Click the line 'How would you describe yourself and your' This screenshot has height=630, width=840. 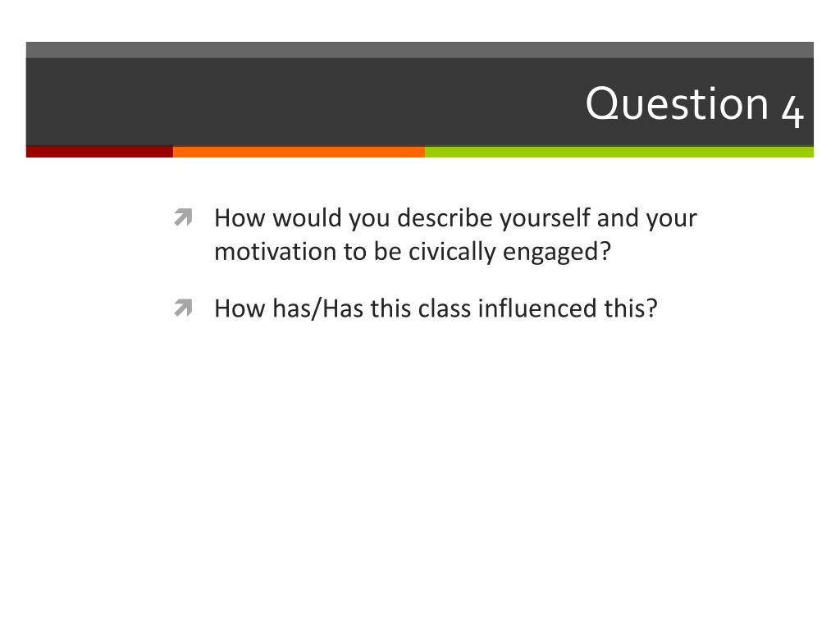click(x=455, y=218)
